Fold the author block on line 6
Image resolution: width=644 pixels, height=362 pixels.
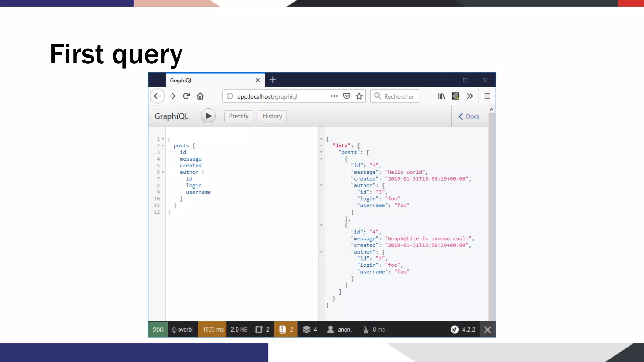163,172
